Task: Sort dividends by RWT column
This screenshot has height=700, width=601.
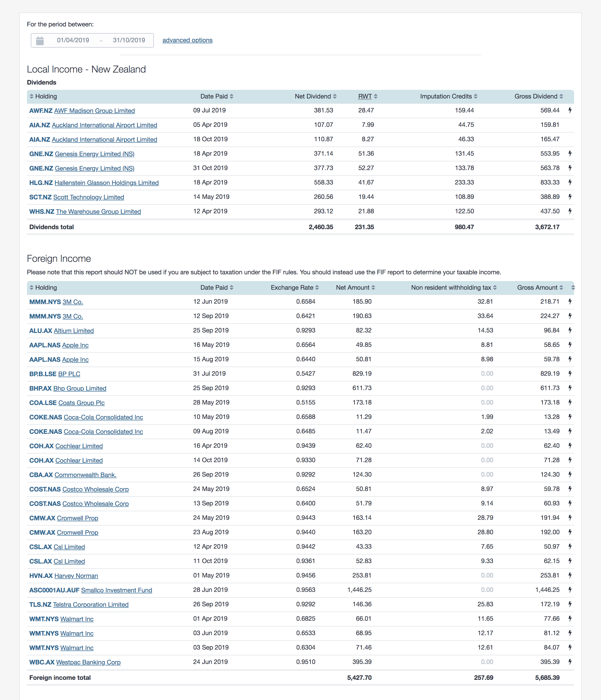Action: point(368,97)
